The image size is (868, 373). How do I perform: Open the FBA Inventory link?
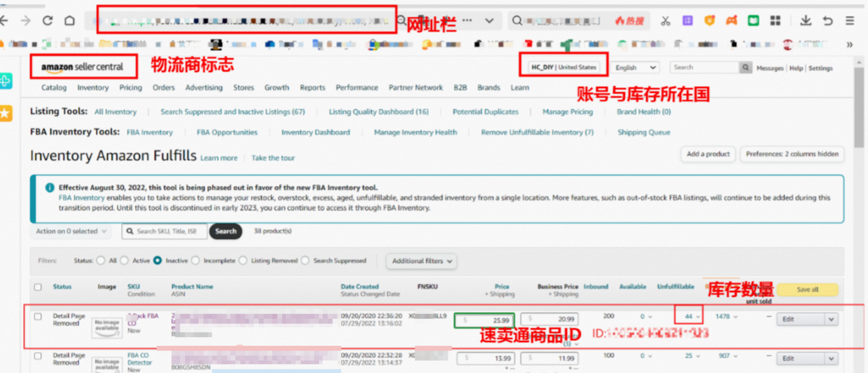[149, 132]
